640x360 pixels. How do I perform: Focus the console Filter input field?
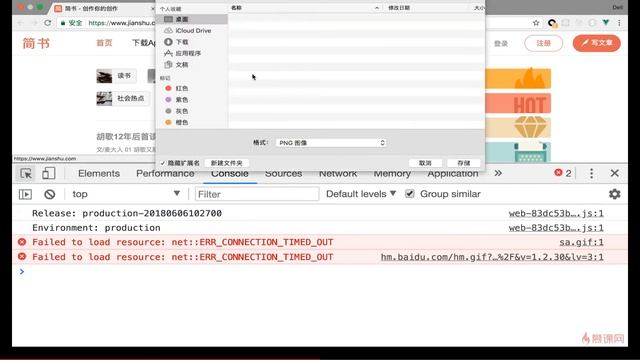coord(257,194)
